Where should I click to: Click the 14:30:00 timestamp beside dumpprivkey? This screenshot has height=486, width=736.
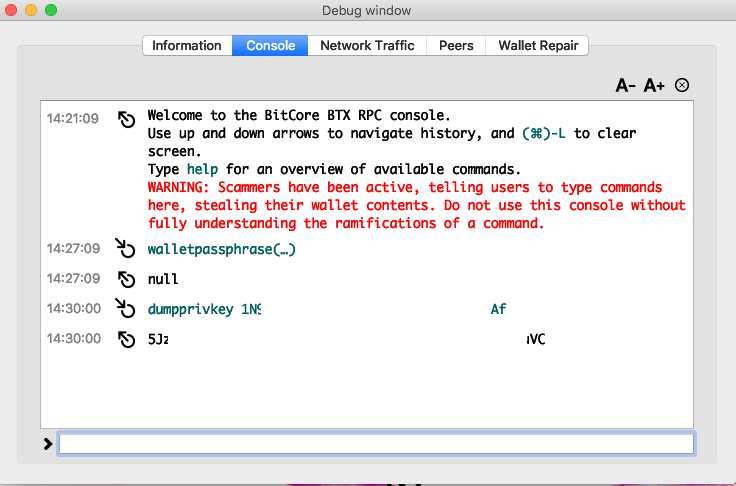(x=74, y=309)
